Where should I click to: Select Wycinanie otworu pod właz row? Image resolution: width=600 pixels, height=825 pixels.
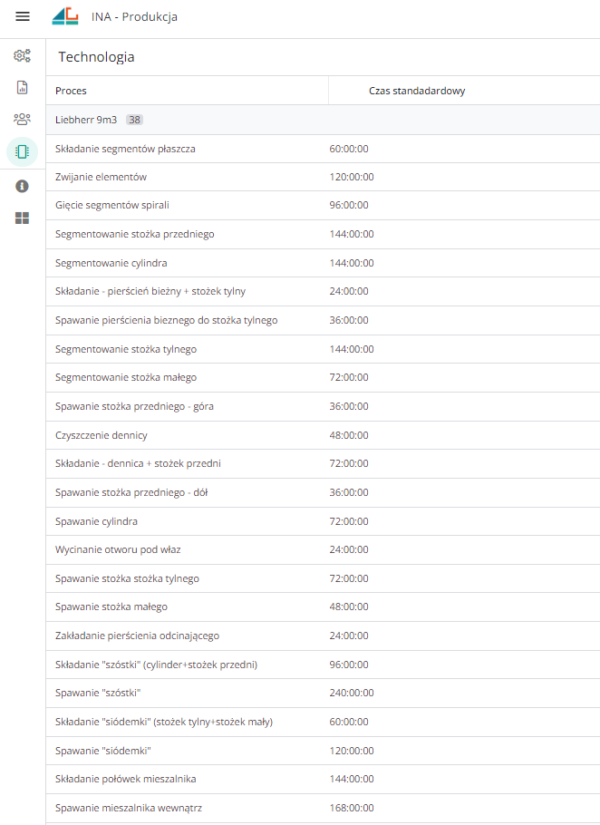pos(118,550)
